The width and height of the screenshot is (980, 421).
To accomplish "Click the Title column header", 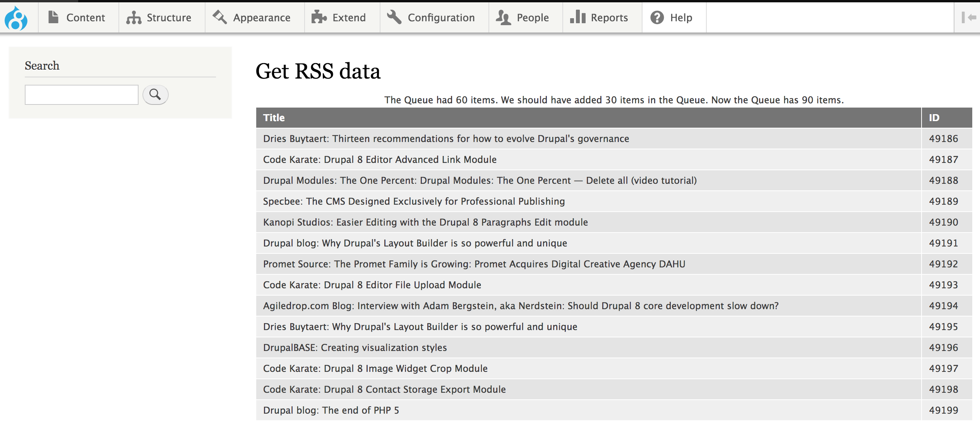I will [x=274, y=118].
